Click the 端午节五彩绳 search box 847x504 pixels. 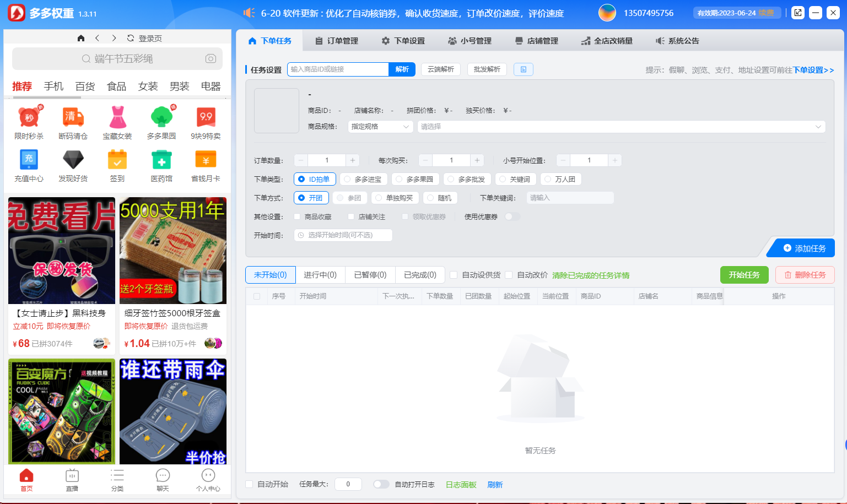tap(117, 58)
